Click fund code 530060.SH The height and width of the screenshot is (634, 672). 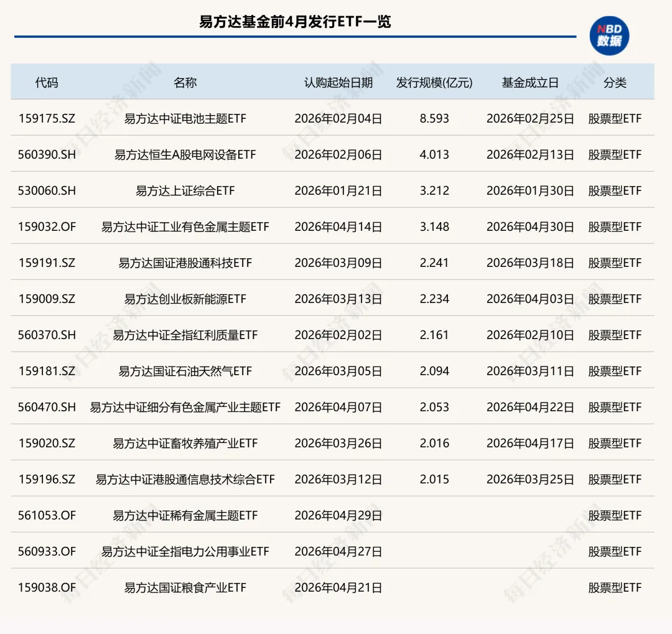pos(47,190)
